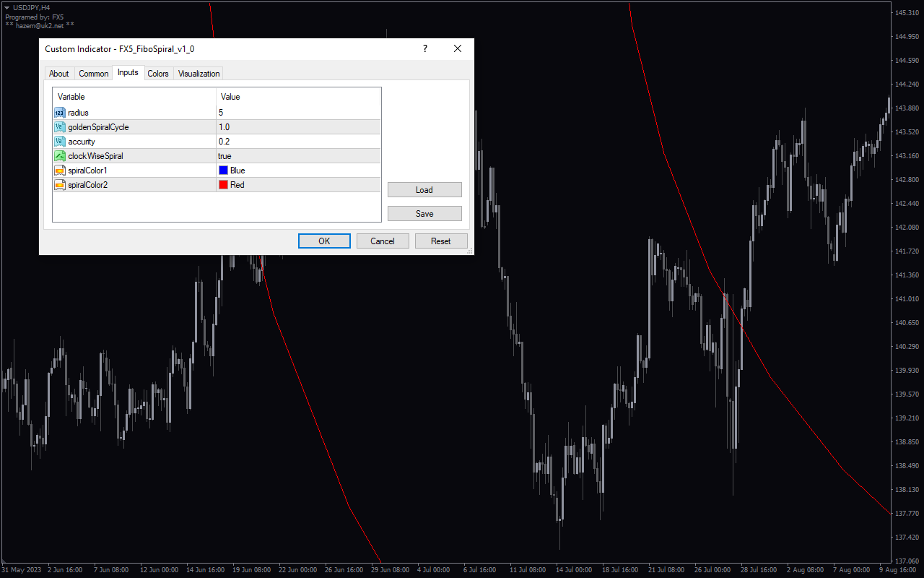Click the dialog resize grip corner
The image size is (924, 578).
pos(470,251)
